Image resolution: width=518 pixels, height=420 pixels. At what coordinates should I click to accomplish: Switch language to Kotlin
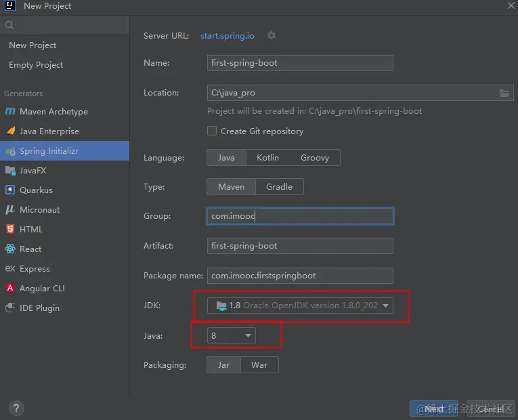pos(267,158)
